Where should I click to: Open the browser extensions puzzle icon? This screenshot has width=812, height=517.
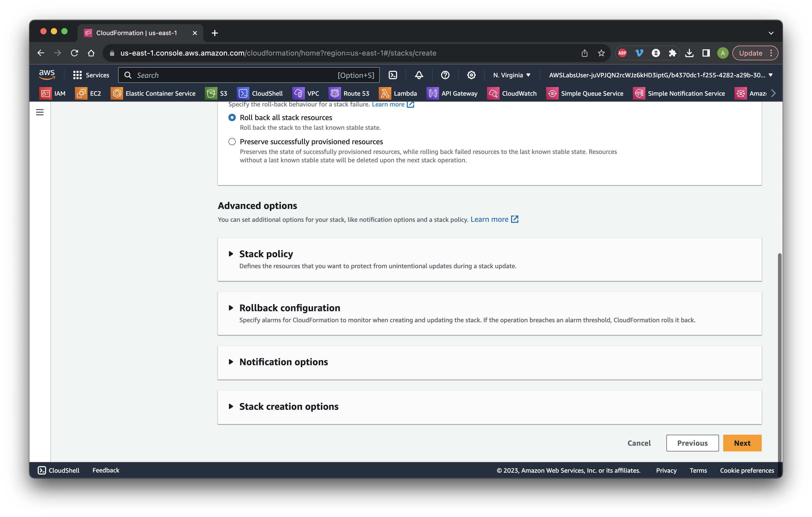[x=672, y=53]
